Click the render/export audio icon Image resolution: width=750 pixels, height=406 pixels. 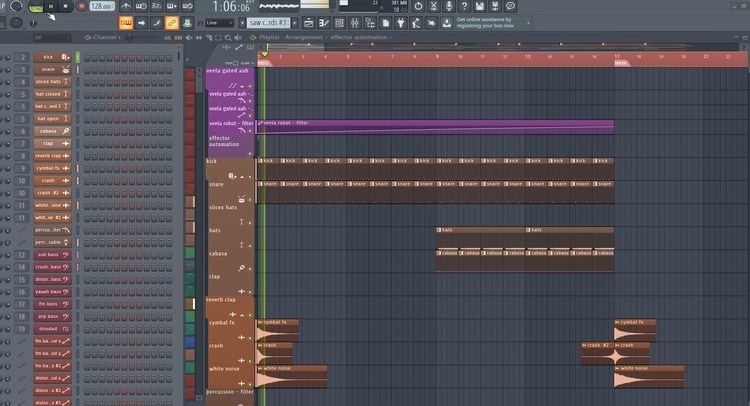[x=495, y=6]
